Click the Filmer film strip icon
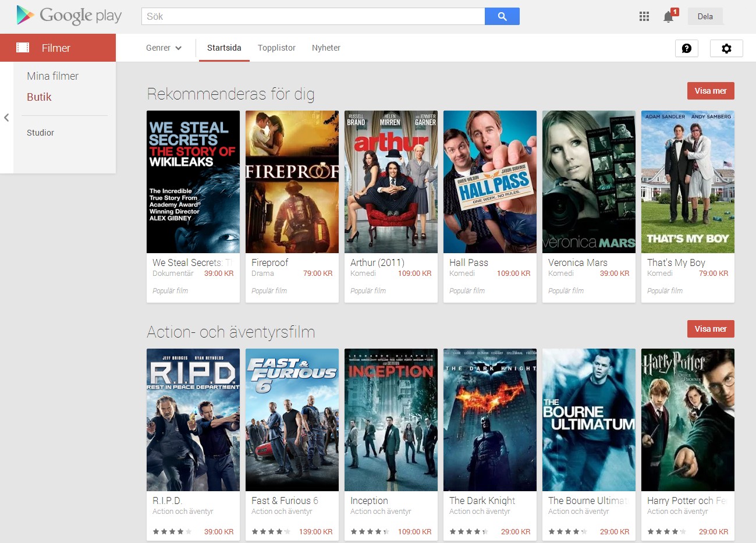This screenshot has width=756, height=543. click(23, 48)
